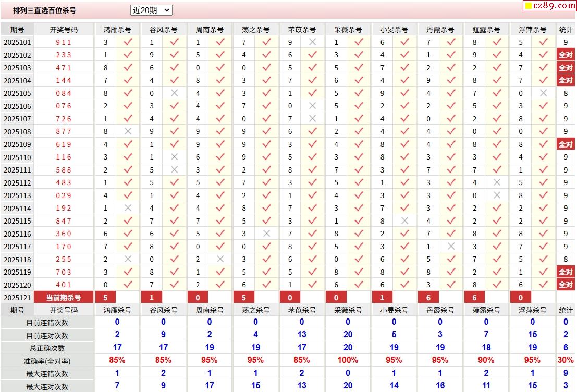Click the 100% accuracy value under 采薇杀号
The image size is (577, 392).
[348, 360]
